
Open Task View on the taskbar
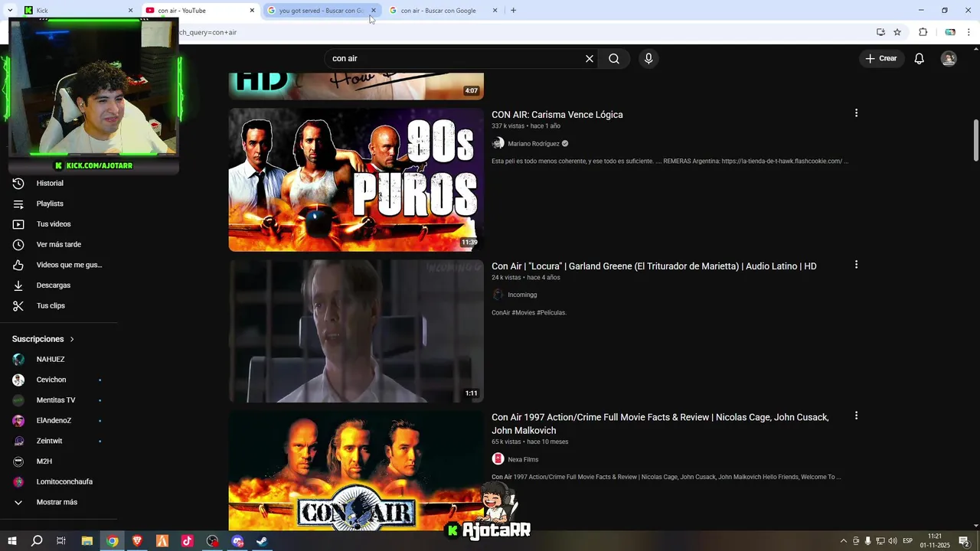pos(61,541)
